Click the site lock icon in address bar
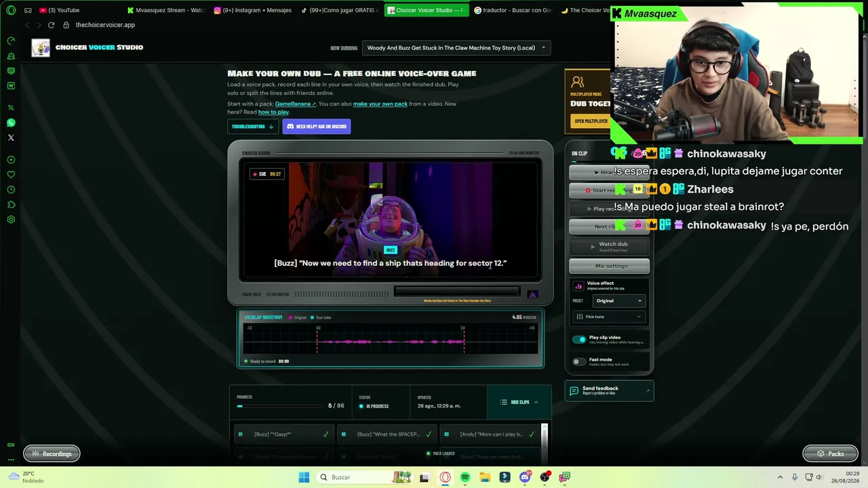868x488 pixels. point(66,25)
